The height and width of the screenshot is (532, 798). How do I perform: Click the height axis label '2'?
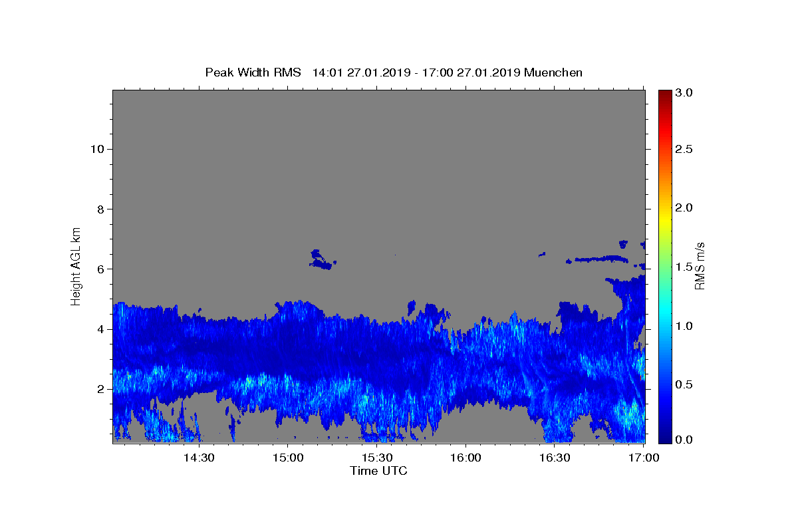point(99,389)
